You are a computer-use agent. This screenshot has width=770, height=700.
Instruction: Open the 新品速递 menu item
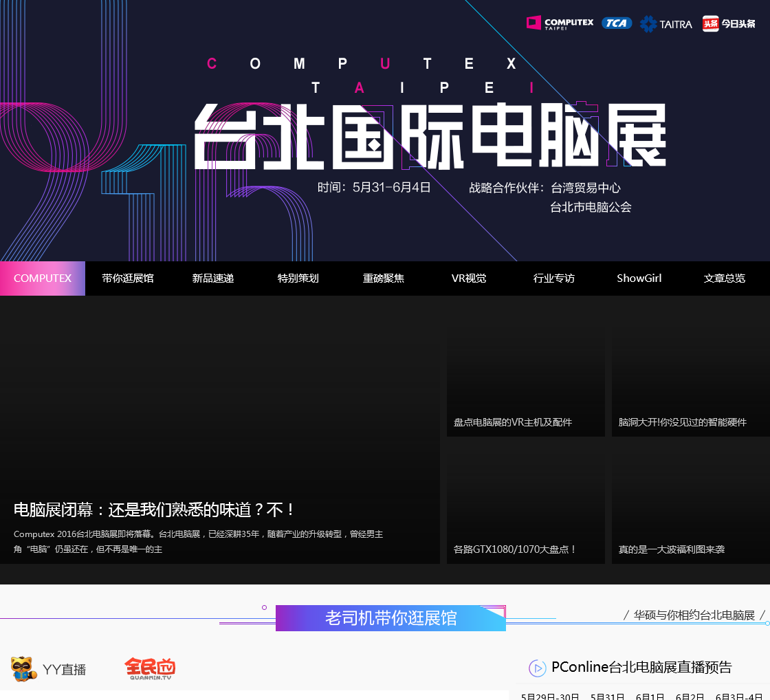click(x=213, y=278)
